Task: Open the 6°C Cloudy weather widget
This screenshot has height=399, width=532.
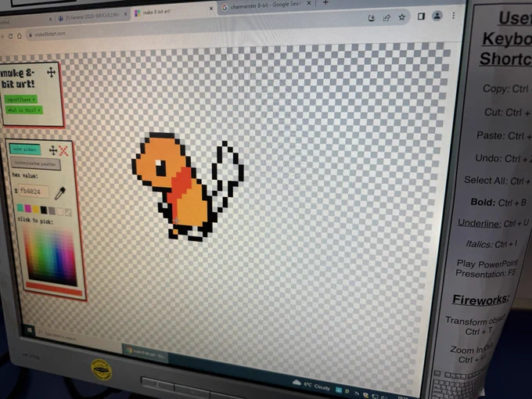Action: tap(311, 385)
